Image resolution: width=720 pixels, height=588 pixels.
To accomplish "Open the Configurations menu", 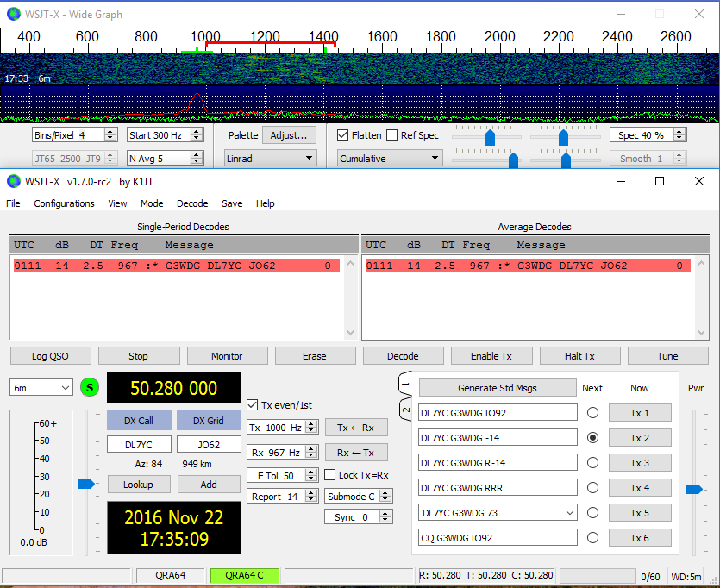I will (64, 203).
